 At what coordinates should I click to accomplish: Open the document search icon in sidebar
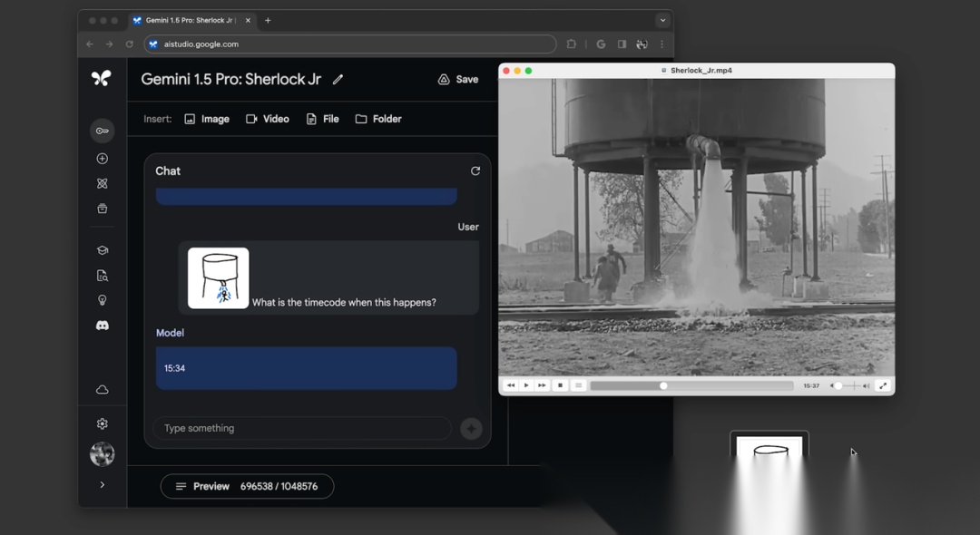point(102,276)
